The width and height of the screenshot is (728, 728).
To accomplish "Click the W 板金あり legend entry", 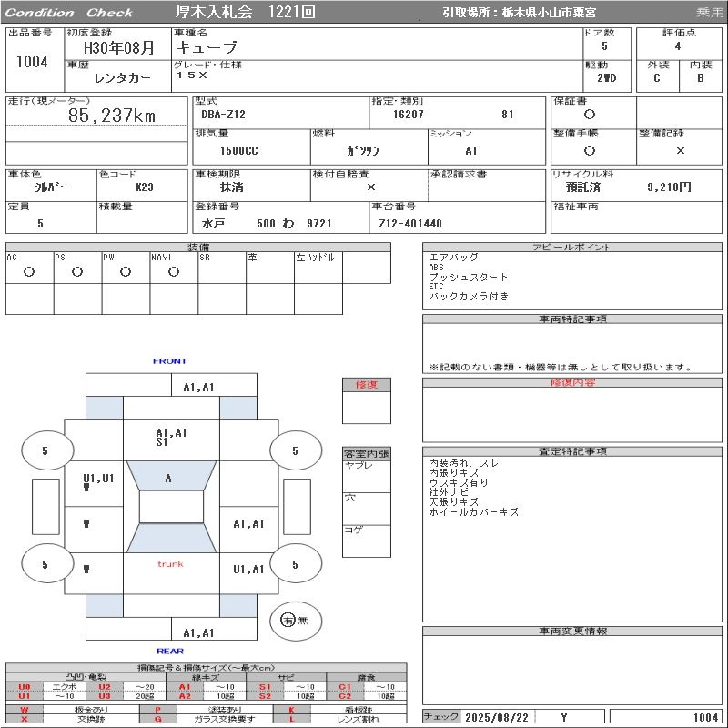I will coord(73,710).
